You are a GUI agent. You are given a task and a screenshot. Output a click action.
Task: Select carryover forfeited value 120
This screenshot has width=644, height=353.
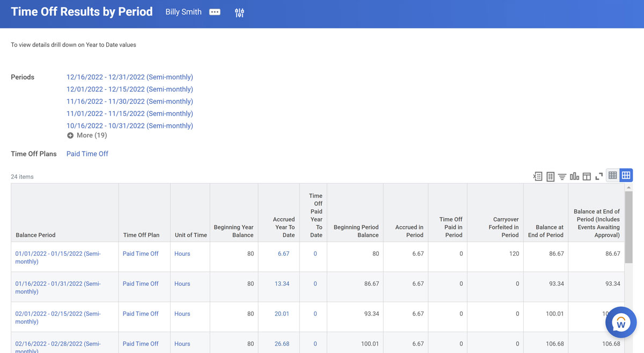(514, 254)
